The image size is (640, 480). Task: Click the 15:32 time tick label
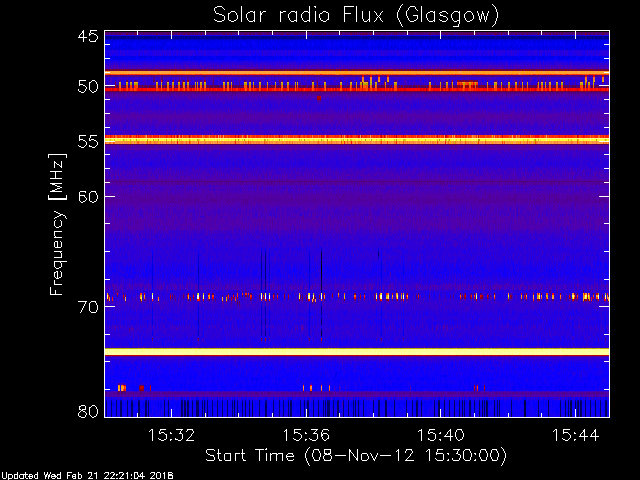point(171,435)
